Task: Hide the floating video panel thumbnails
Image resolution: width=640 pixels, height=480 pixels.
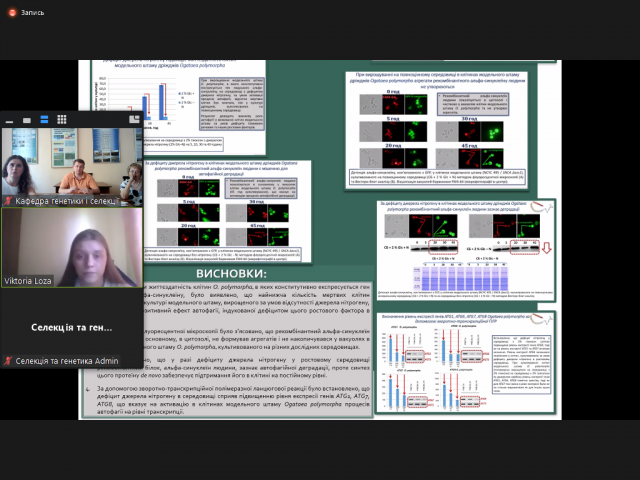Action: point(9,120)
